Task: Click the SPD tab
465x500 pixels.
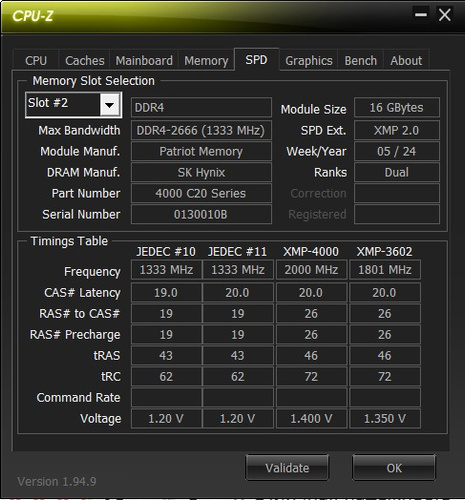Action: (x=256, y=60)
